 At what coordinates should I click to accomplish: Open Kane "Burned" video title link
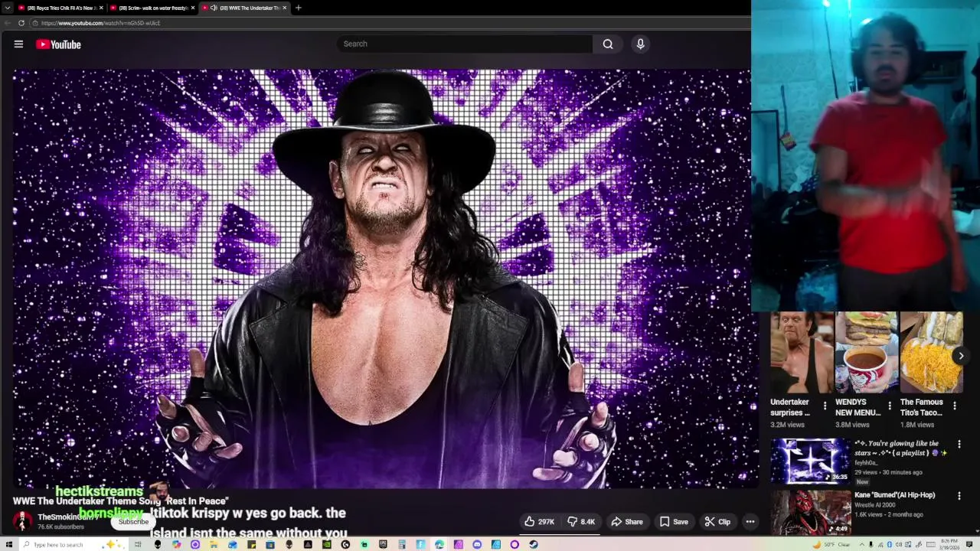coord(894,495)
